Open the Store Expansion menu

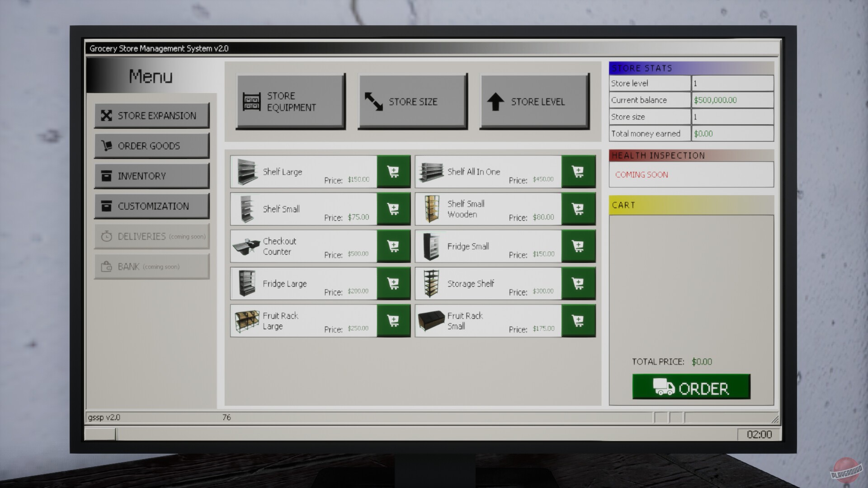pyautogui.click(x=151, y=116)
